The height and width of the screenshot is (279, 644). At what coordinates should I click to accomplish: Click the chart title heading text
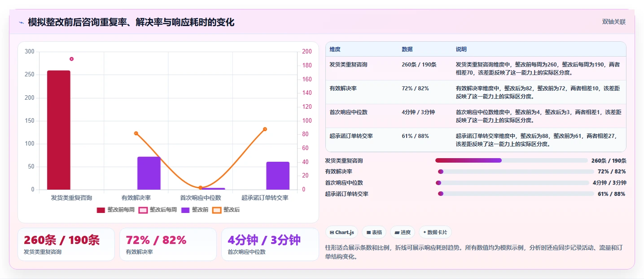(x=131, y=22)
